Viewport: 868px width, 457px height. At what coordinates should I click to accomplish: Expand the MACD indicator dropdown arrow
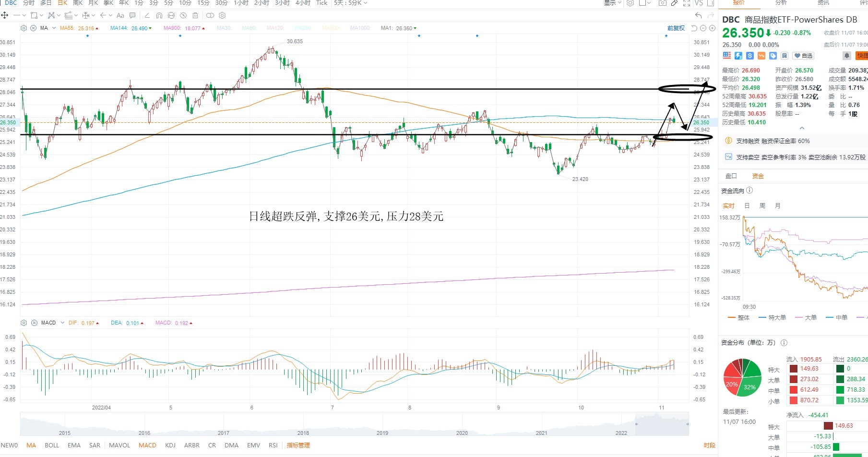[x=62, y=323]
